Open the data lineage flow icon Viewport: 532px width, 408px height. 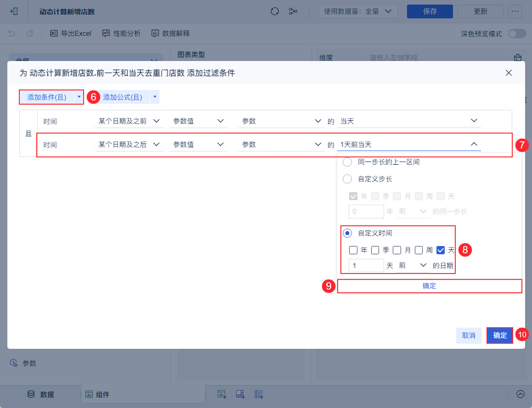point(293,11)
